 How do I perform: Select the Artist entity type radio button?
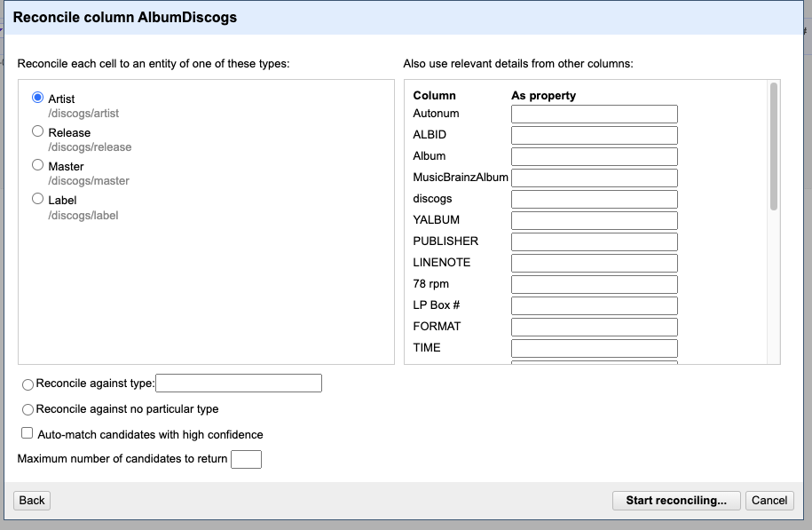coord(37,98)
